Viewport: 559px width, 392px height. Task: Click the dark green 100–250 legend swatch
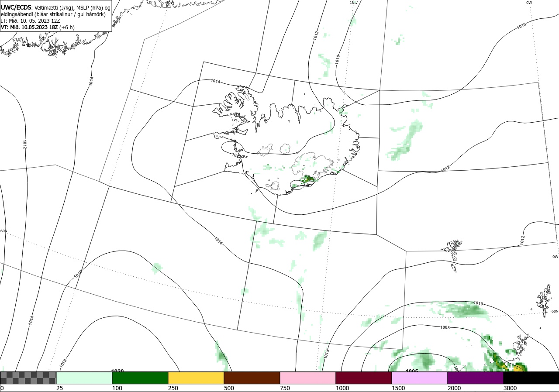pos(140,378)
